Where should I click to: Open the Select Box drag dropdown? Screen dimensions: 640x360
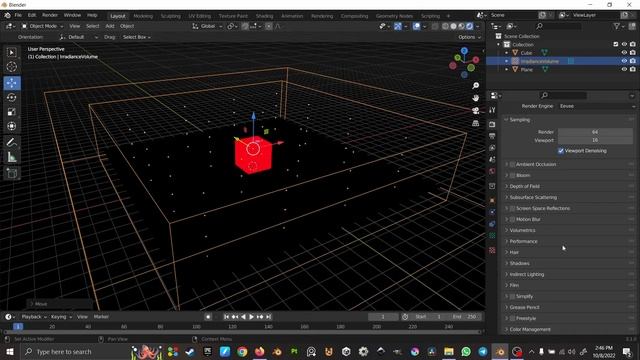[x=137, y=37]
